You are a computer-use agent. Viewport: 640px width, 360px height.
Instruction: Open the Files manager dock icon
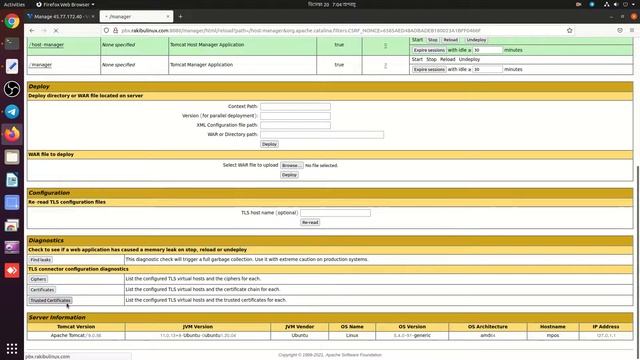12,157
